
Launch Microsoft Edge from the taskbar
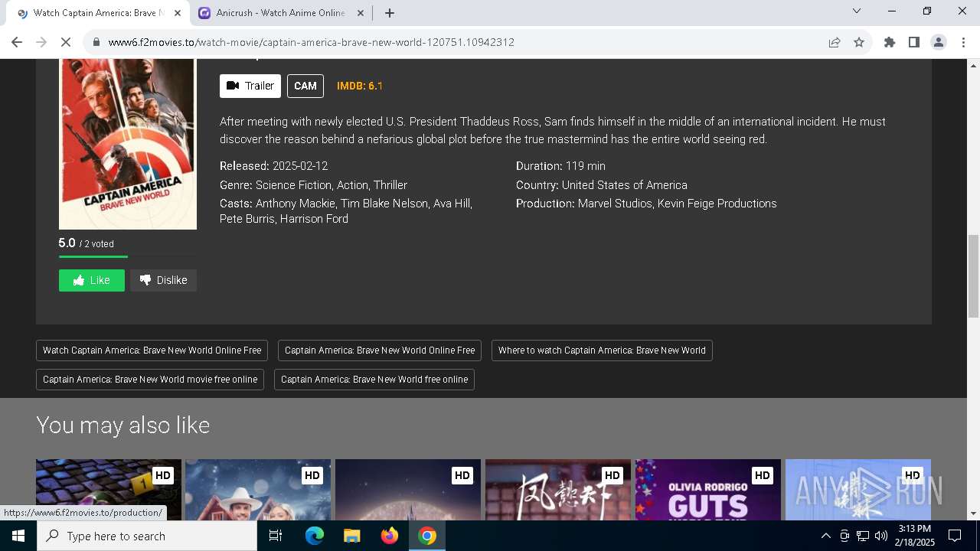pyautogui.click(x=315, y=536)
